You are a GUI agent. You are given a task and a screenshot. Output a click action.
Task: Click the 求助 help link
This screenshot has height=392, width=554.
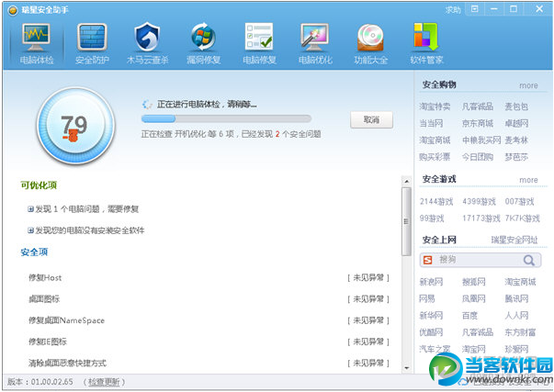pyautogui.click(x=453, y=9)
